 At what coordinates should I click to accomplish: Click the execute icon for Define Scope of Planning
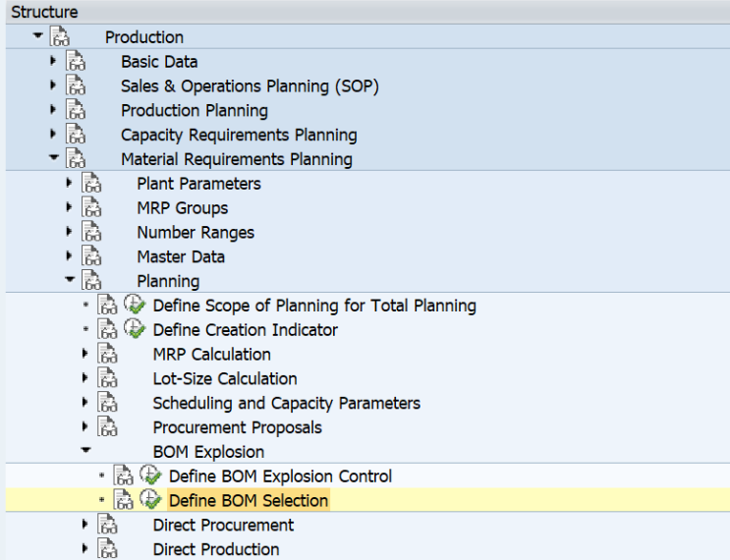click(135, 305)
